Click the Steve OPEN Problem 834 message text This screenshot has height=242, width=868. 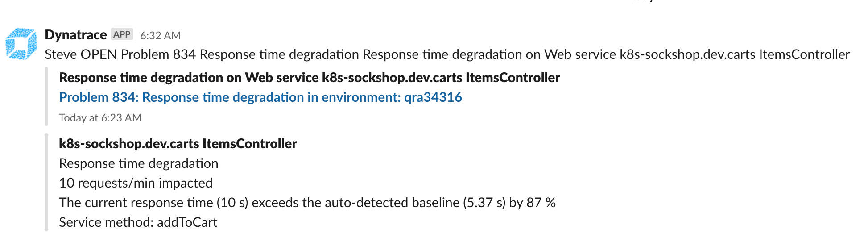[x=447, y=54]
